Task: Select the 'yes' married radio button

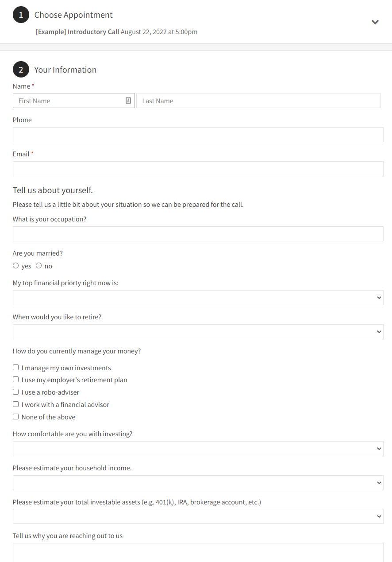Action: tap(16, 266)
